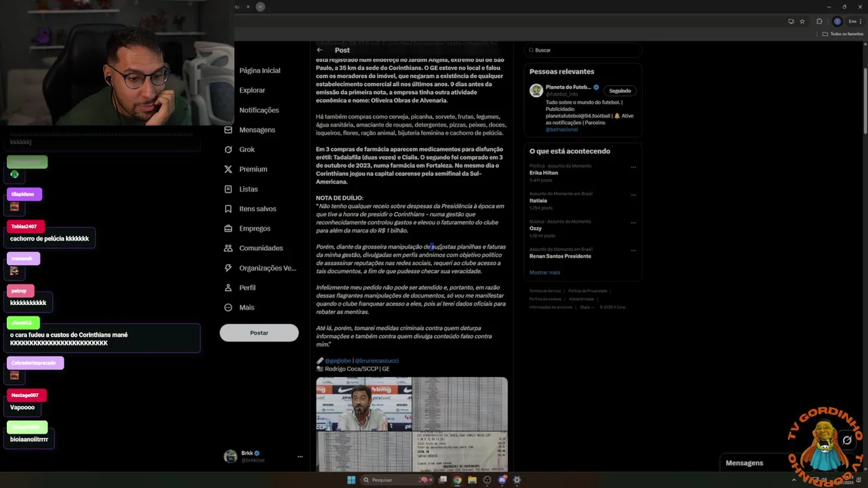Open the Perfil person icon
The width and height of the screenshot is (868, 488).
[x=228, y=287]
